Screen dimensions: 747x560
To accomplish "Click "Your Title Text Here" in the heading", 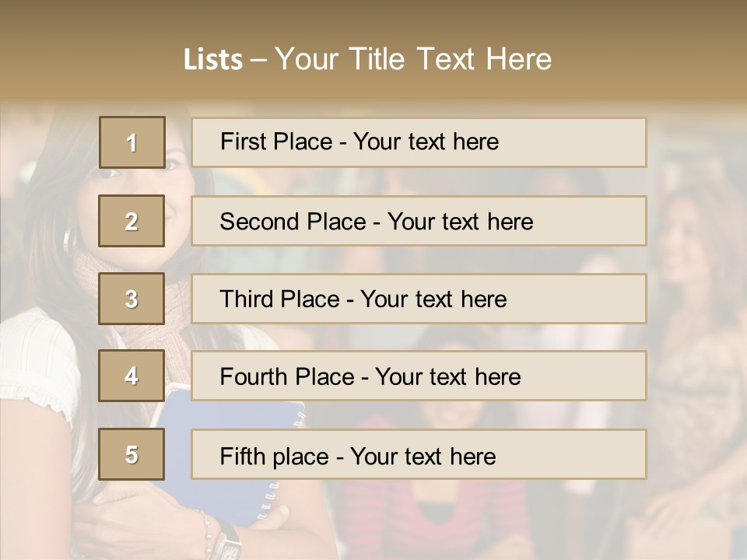I will [x=413, y=59].
